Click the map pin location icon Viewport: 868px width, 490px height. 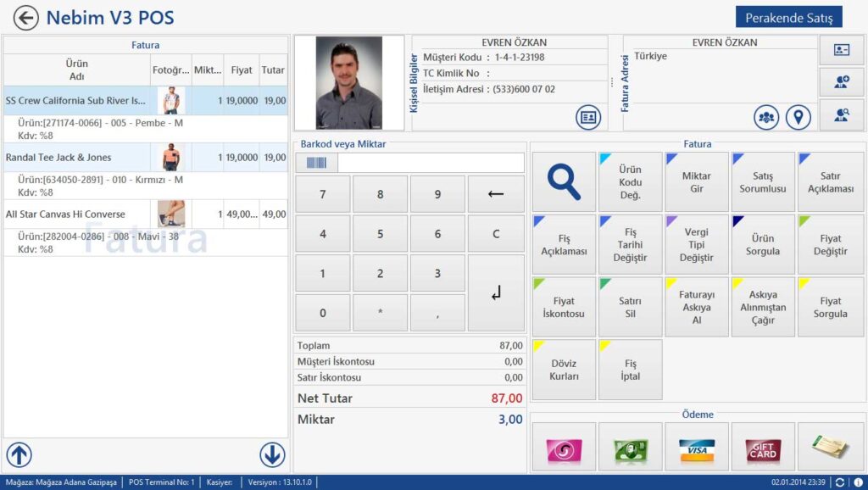coord(798,118)
